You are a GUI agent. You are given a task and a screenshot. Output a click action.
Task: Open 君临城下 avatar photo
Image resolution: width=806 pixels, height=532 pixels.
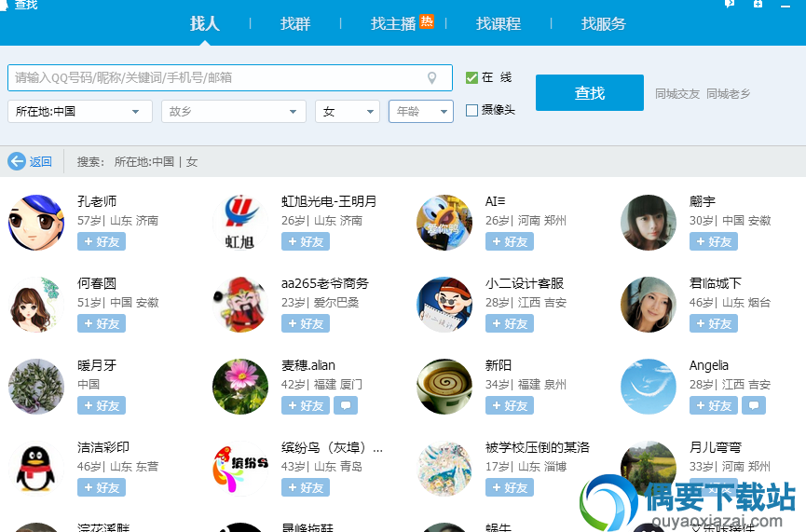[649, 305]
